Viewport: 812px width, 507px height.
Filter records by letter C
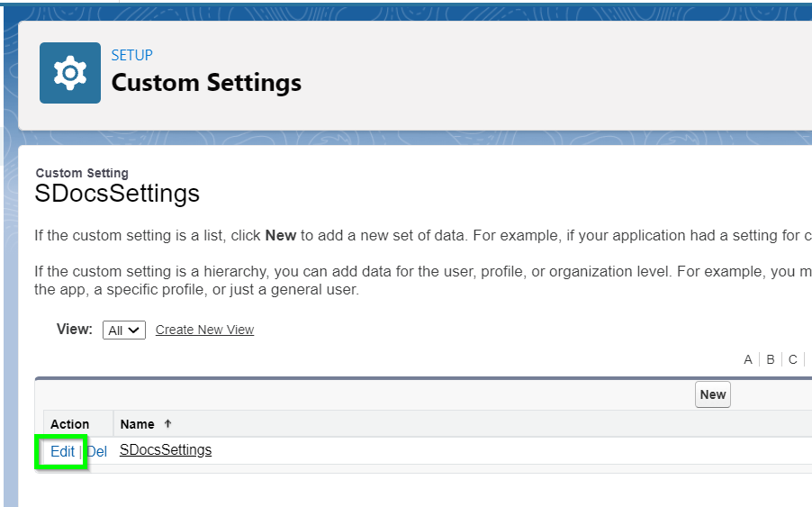pos(792,359)
